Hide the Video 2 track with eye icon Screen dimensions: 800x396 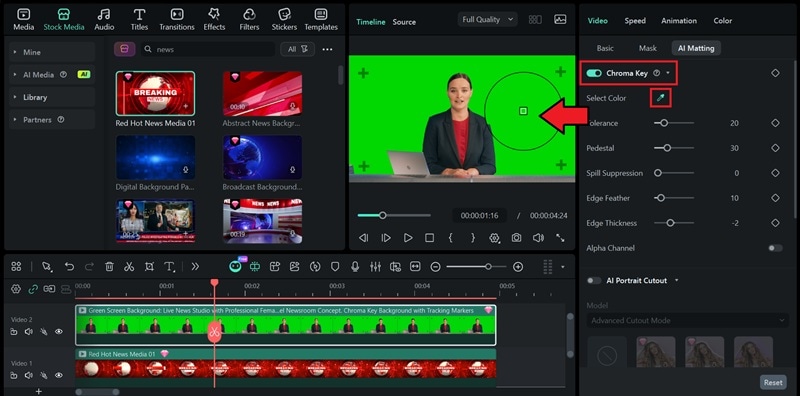pos(59,332)
